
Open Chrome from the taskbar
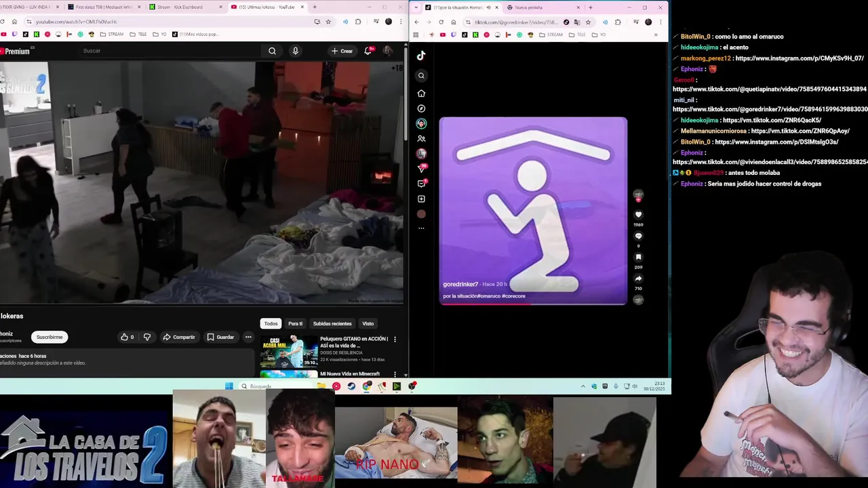pyautogui.click(x=367, y=386)
